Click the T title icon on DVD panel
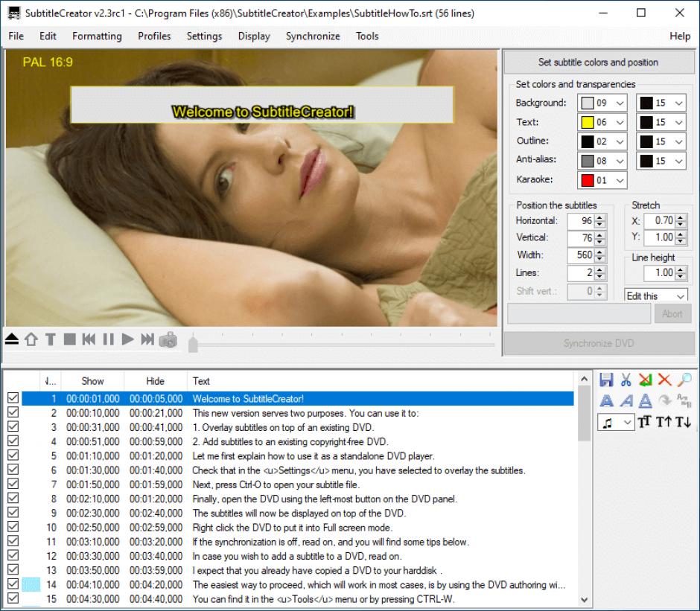Viewport: 700px width, 611px height. [51, 339]
